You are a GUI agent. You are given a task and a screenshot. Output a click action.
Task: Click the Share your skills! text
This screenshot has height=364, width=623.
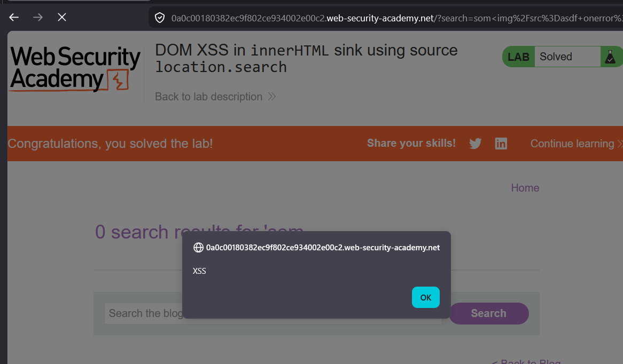pos(411,143)
